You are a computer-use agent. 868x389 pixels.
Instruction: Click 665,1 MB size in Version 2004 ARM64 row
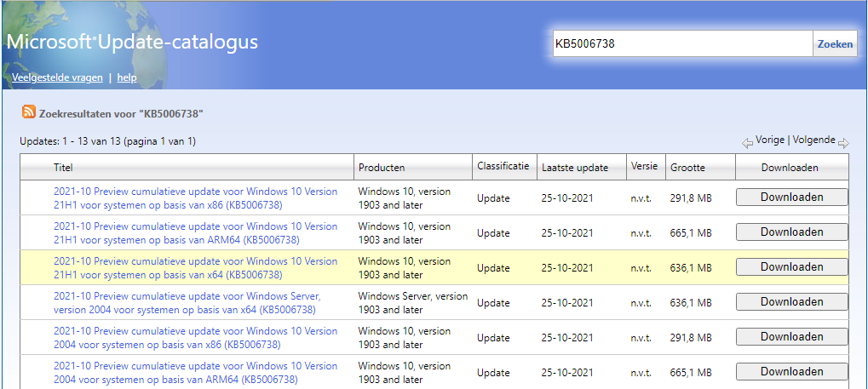pyautogui.click(x=691, y=372)
